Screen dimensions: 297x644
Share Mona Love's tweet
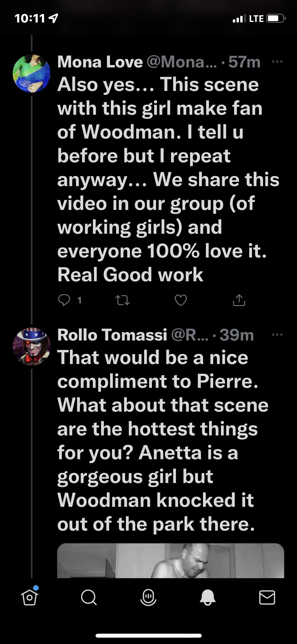coord(239,300)
